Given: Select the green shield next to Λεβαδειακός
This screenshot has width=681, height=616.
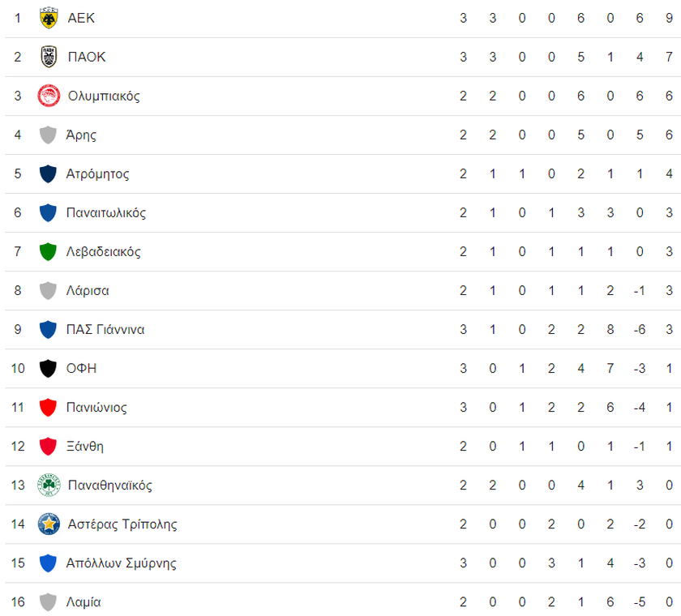Looking at the screenshot, I should point(48,252).
